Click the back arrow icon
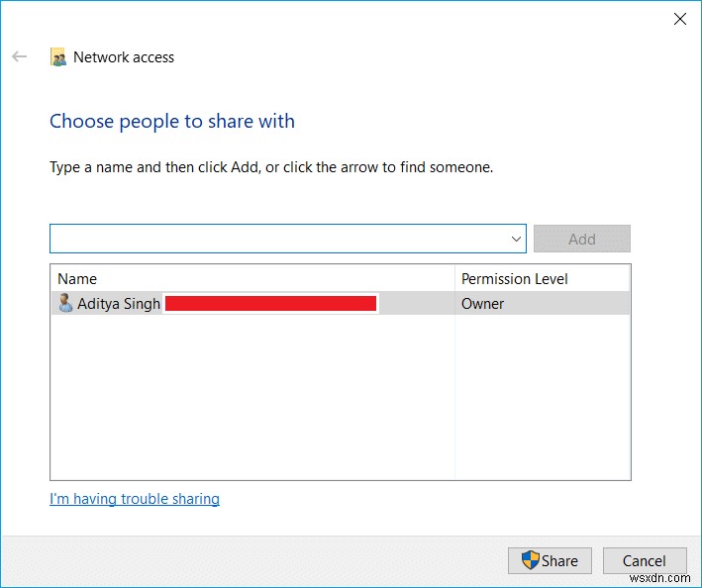 coord(19,56)
